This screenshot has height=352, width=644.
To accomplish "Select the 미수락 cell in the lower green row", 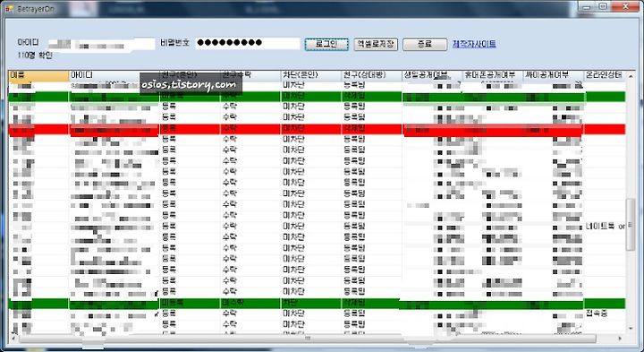I will pos(250,304).
